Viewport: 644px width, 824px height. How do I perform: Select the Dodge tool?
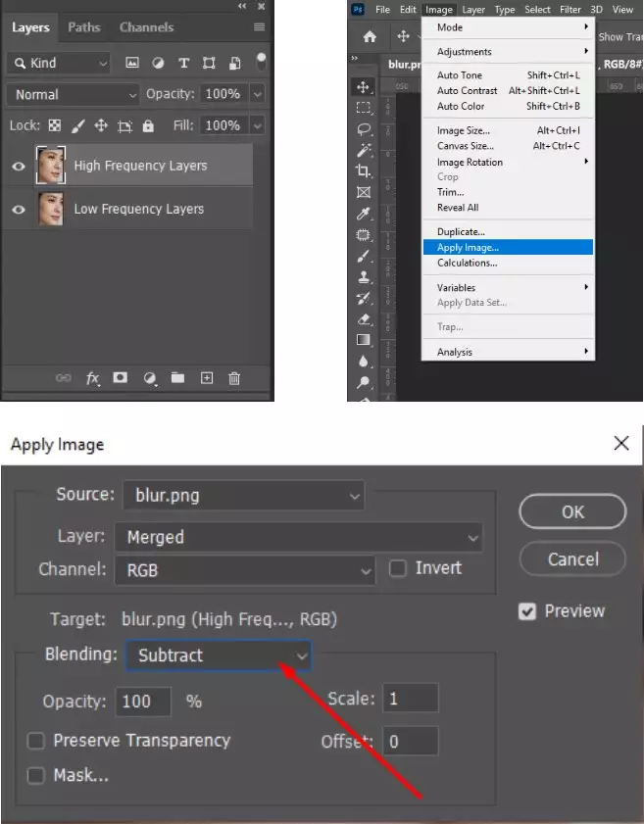(x=364, y=382)
